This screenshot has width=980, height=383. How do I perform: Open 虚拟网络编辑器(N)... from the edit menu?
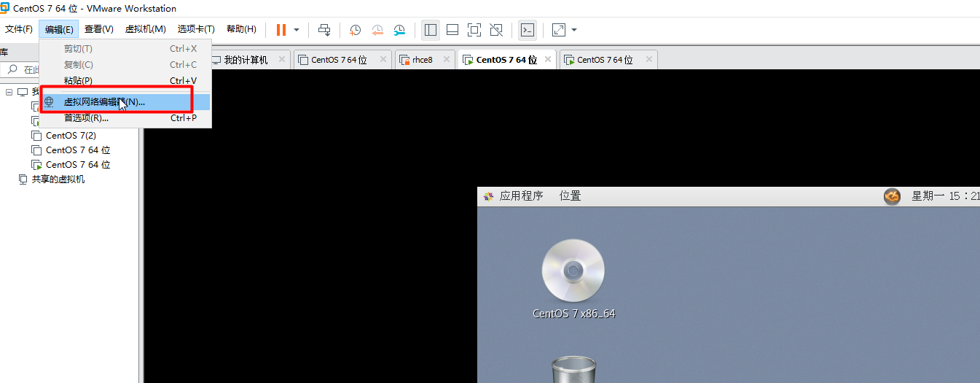pyautogui.click(x=125, y=102)
